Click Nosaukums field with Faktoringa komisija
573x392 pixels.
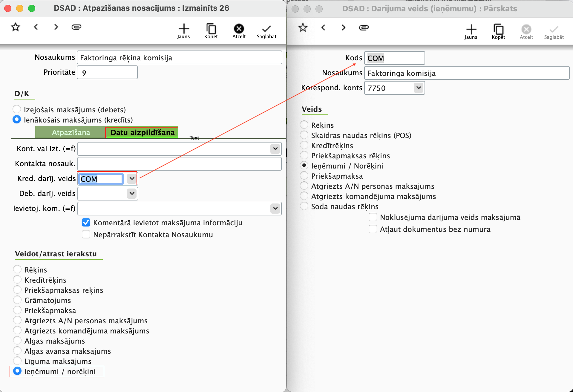pyautogui.click(x=467, y=73)
